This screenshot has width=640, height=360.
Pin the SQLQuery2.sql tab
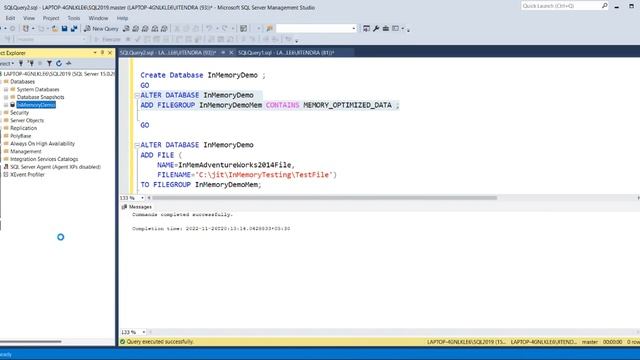pos(223,53)
